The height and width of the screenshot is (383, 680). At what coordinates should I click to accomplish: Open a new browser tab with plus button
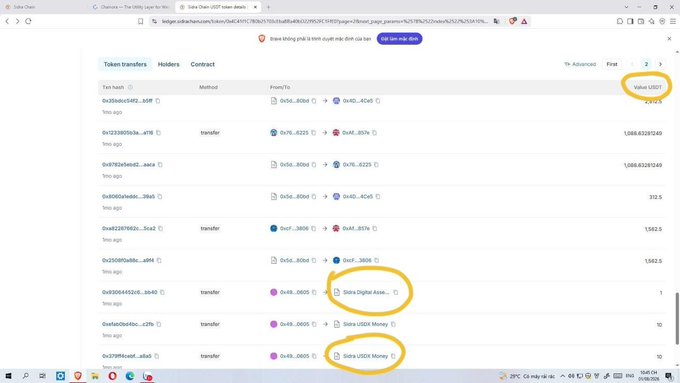(268, 7)
